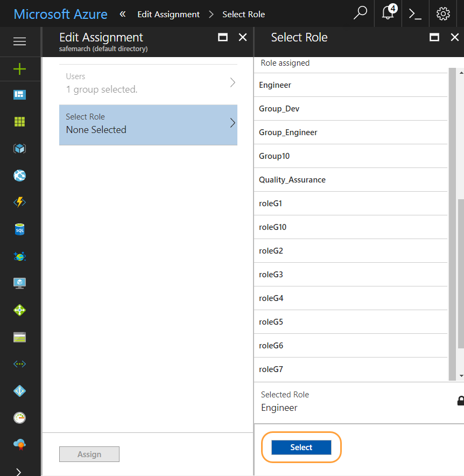This screenshot has width=464, height=476.
Task: Click the Create a resource plus icon
Action: pyautogui.click(x=19, y=69)
